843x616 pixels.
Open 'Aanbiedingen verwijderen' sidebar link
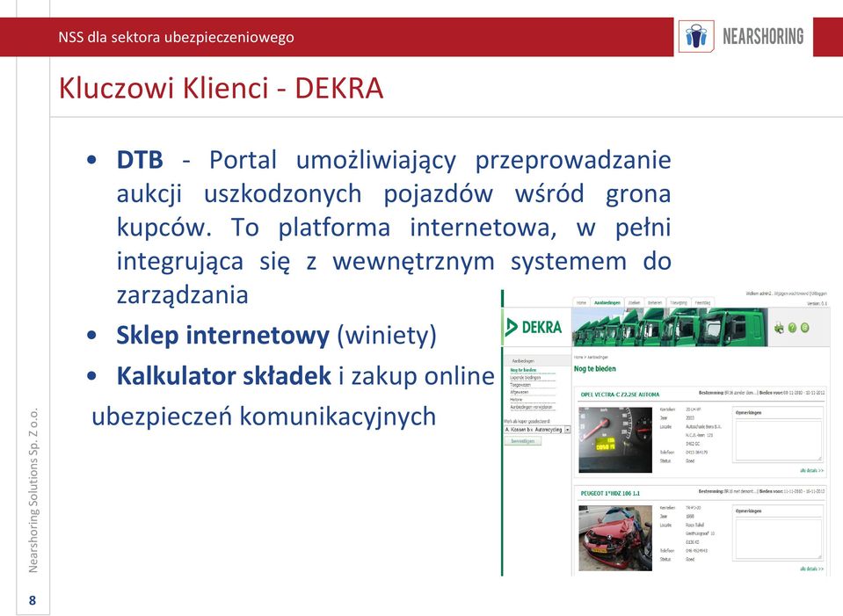click(531, 407)
